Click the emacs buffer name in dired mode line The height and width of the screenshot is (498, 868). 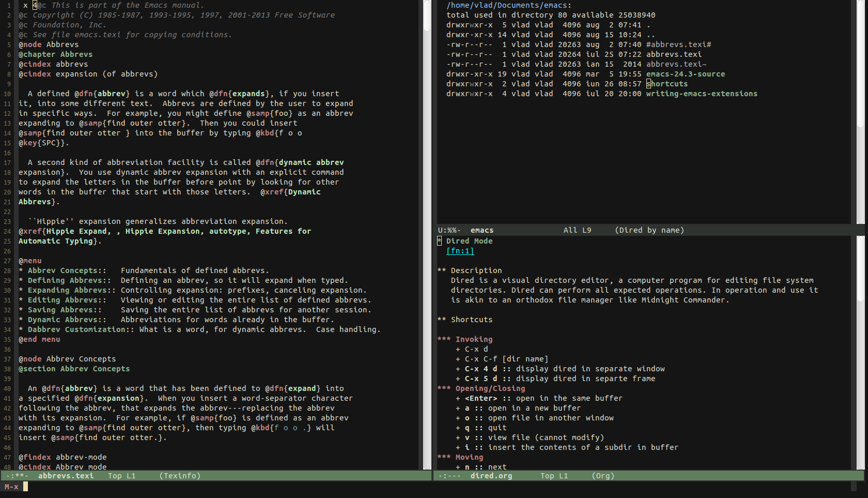pos(482,230)
